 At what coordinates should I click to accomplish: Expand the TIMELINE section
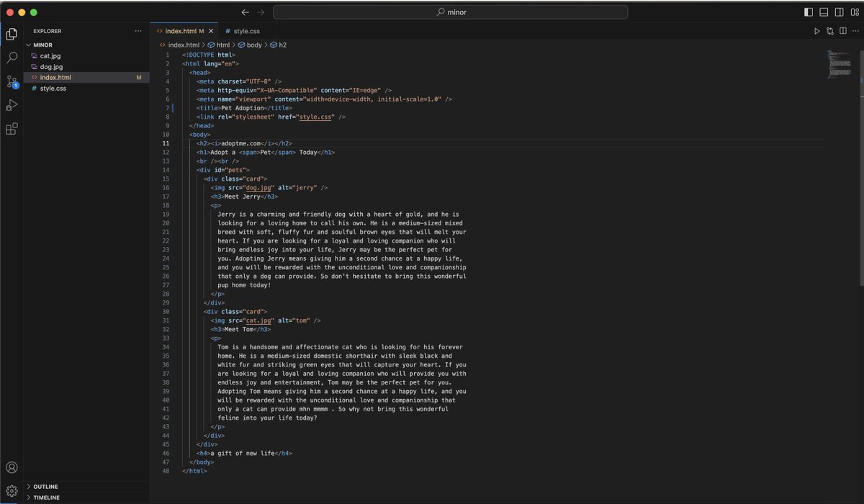coord(86,498)
